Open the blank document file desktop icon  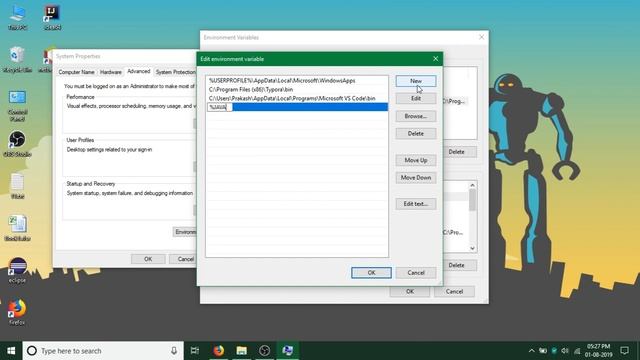coord(17,186)
